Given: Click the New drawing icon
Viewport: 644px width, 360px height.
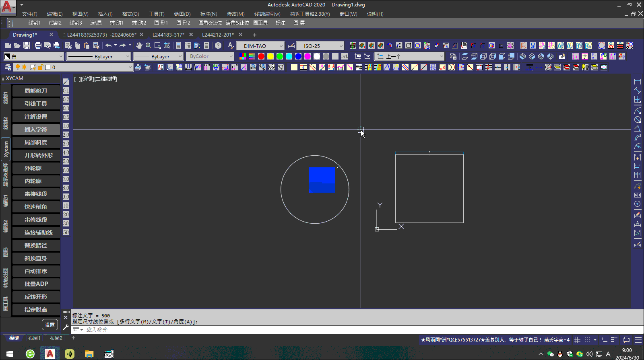Looking at the screenshot, I should (x=8, y=45).
